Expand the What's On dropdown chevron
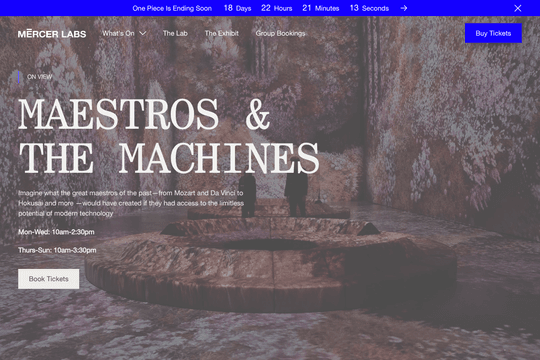Screen dimensions: 540x360 [143, 33]
